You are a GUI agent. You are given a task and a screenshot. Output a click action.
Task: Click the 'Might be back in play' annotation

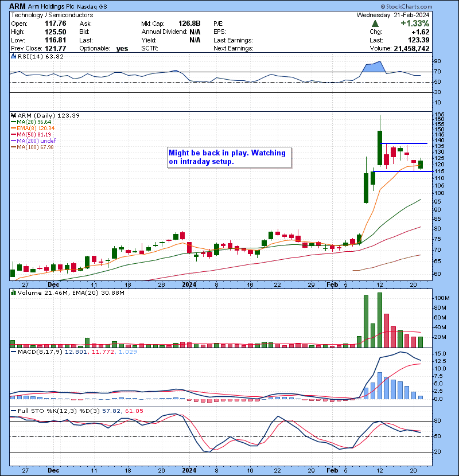(229, 157)
